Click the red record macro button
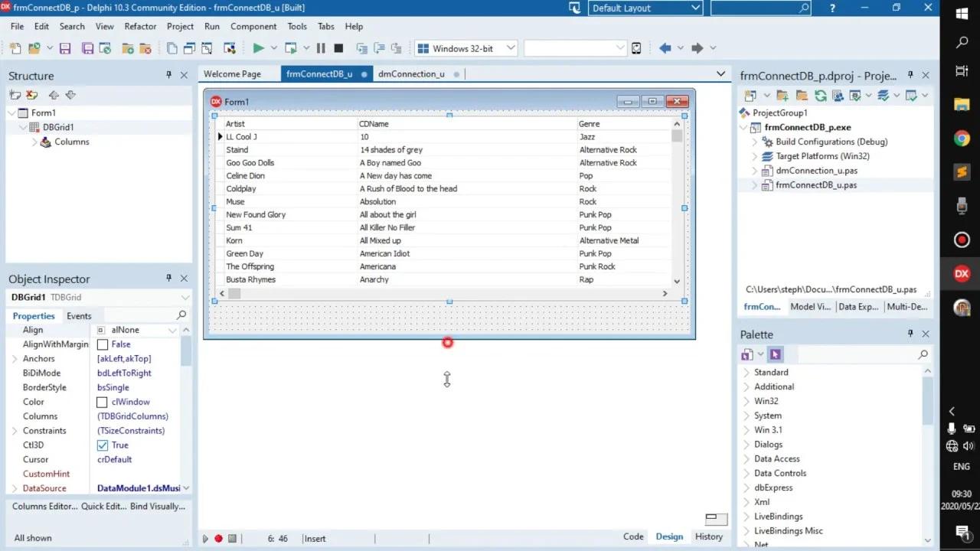The image size is (980, 551). click(218, 538)
